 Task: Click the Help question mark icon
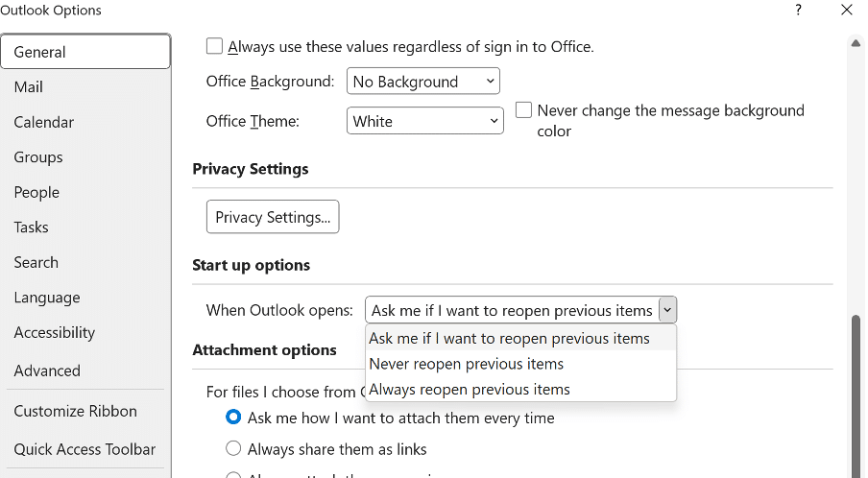tap(798, 10)
